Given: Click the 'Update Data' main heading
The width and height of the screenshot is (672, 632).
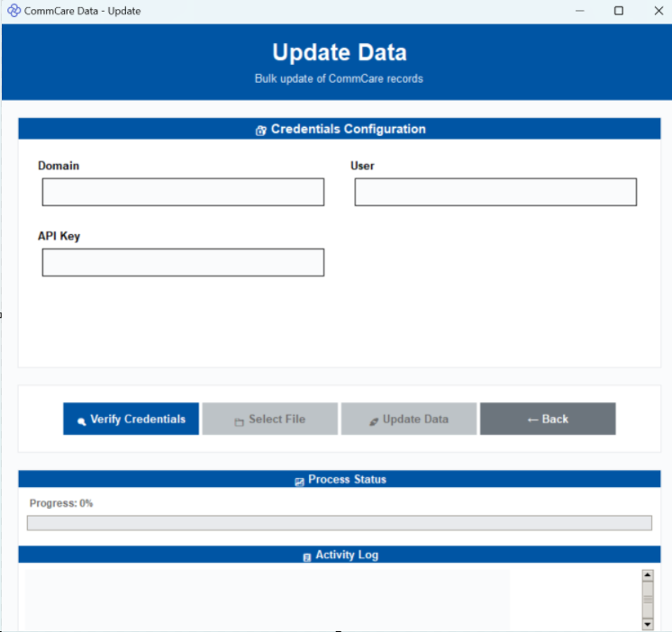Looking at the screenshot, I should [x=340, y=52].
